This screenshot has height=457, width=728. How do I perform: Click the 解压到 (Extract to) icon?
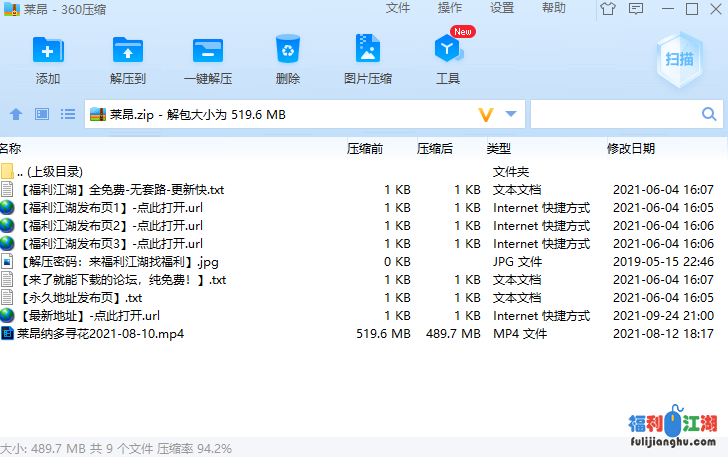point(128,60)
